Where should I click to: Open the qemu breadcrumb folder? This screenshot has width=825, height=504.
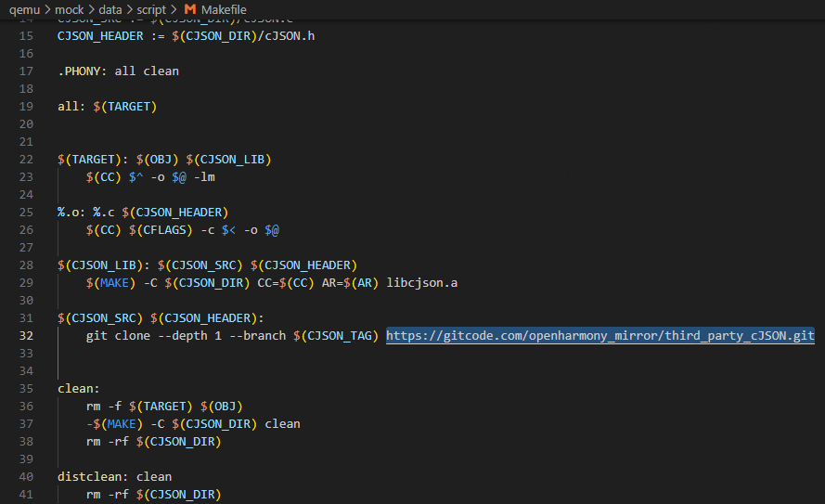pos(26,9)
